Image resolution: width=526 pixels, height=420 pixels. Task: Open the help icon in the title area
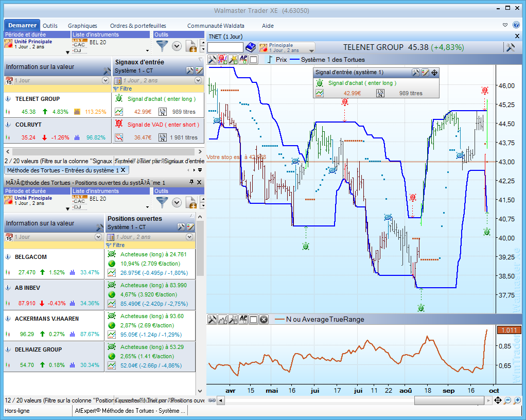tap(516, 25)
